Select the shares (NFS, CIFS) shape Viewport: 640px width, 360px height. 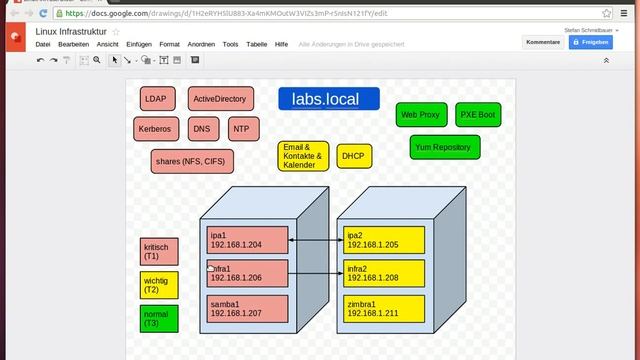pyautogui.click(x=192, y=162)
